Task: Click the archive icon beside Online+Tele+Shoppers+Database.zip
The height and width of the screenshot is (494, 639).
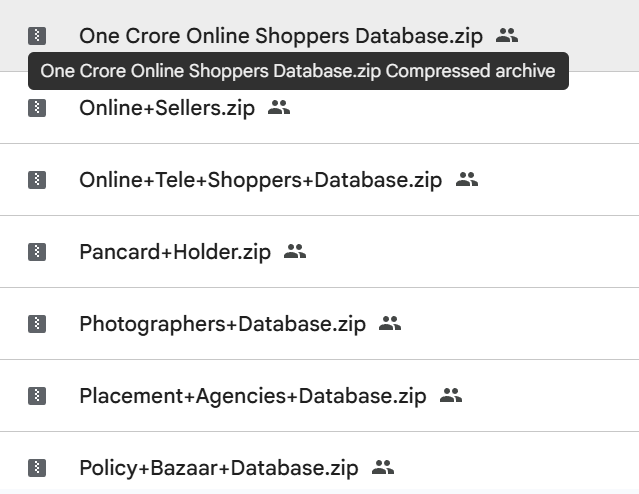Action: pos(37,180)
